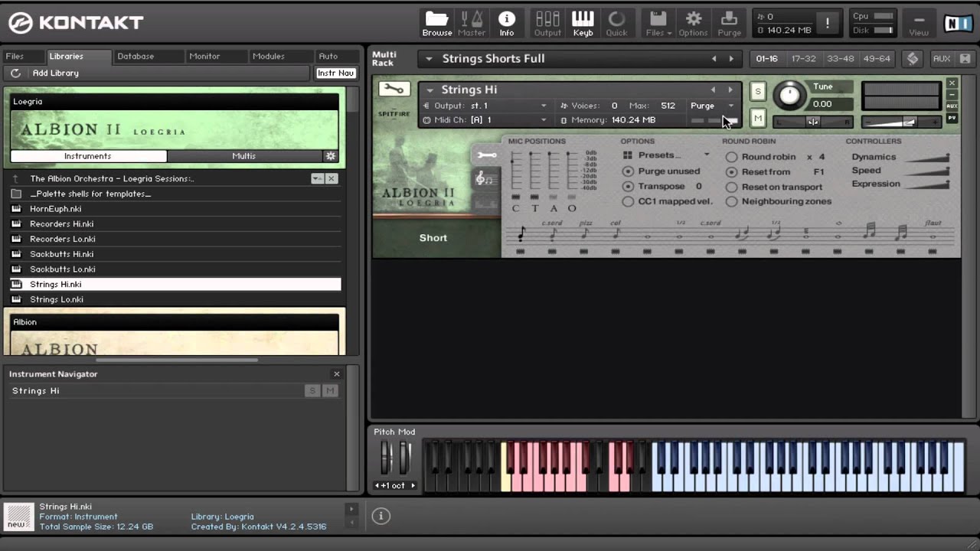Image resolution: width=980 pixels, height=551 pixels.
Task: Open the Files disk menu
Action: [658, 23]
